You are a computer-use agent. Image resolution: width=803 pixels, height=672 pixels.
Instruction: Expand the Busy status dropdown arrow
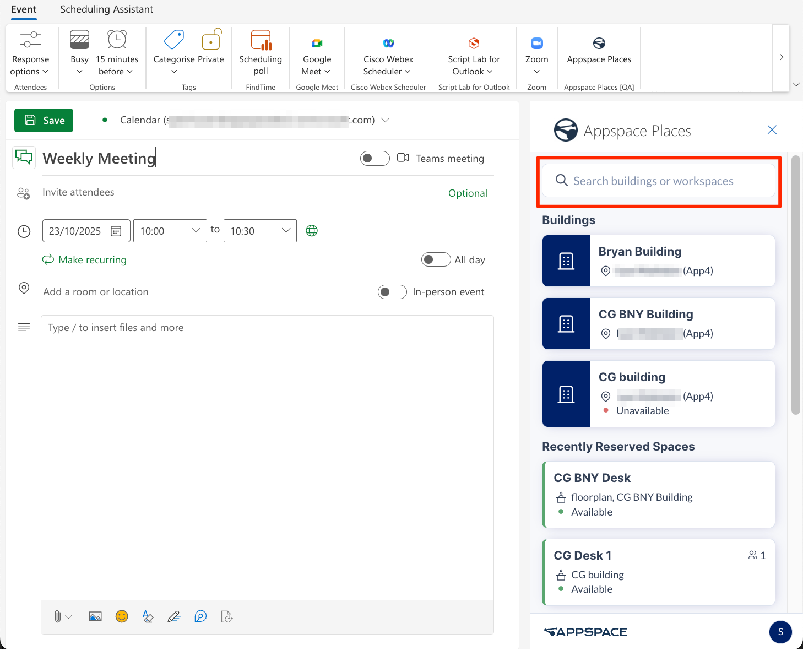pyautogui.click(x=79, y=72)
